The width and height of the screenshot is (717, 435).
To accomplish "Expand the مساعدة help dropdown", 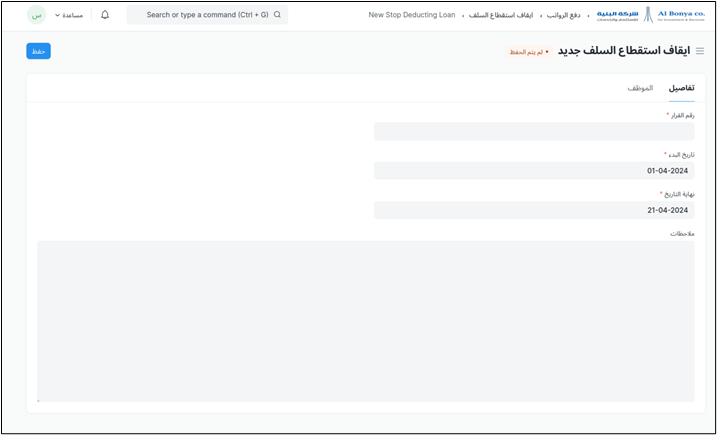I will coord(69,15).
